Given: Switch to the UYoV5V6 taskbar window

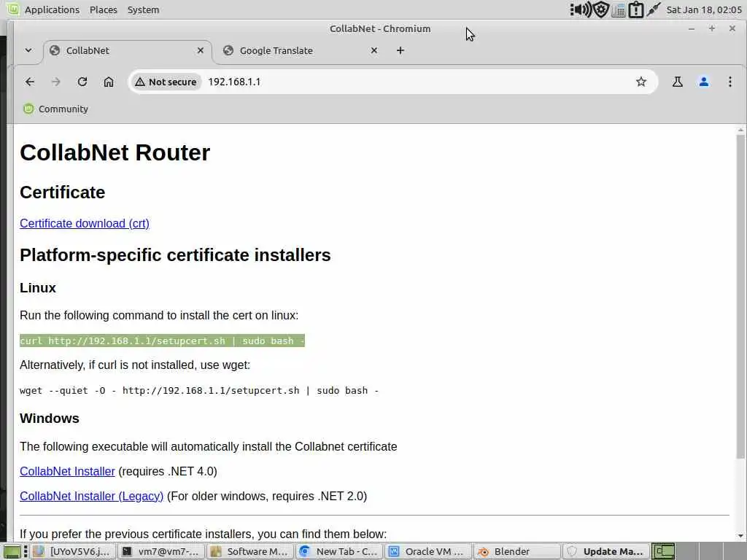Looking at the screenshot, I should click(x=72, y=551).
